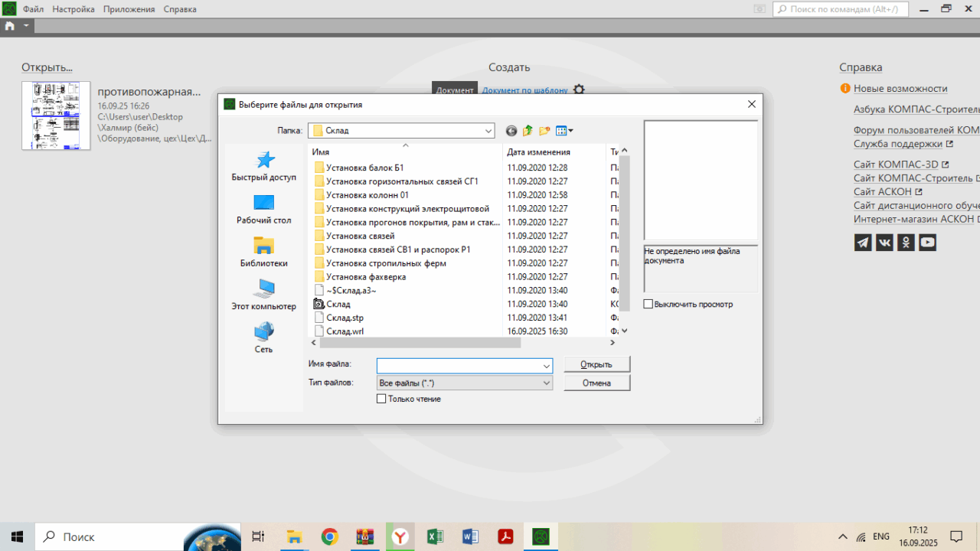Image resolution: width=980 pixels, height=551 pixels.
Task: Expand the Имя файла dropdown arrow
Action: tap(547, 366)
